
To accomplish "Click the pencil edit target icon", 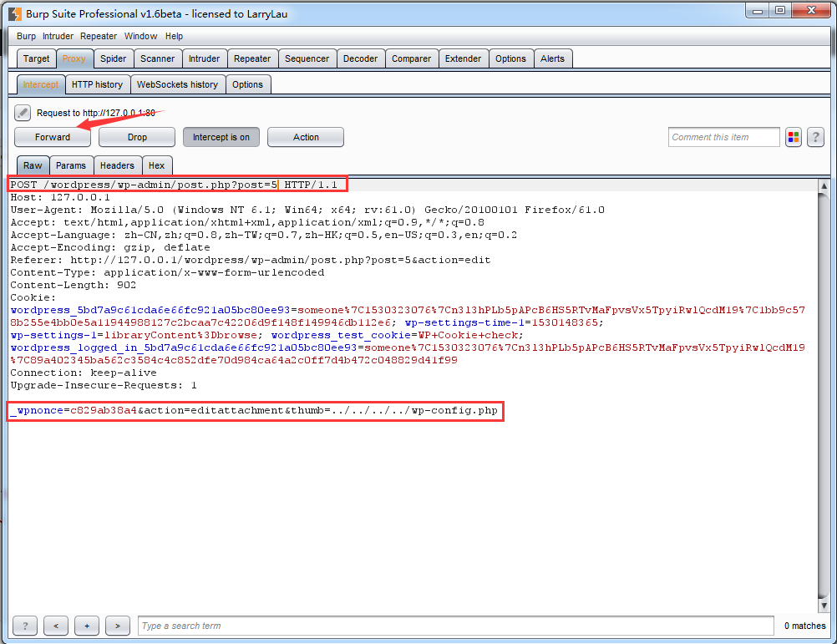I will point(23,113).
